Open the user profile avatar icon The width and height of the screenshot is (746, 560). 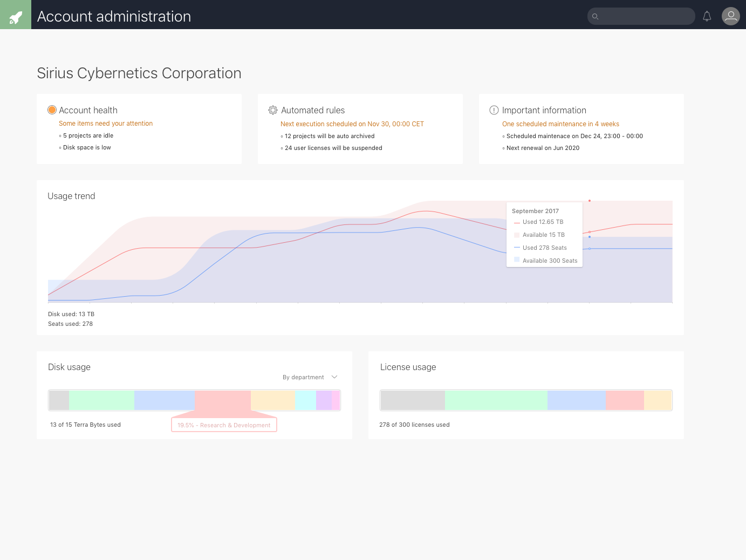(x=730, y=16)
